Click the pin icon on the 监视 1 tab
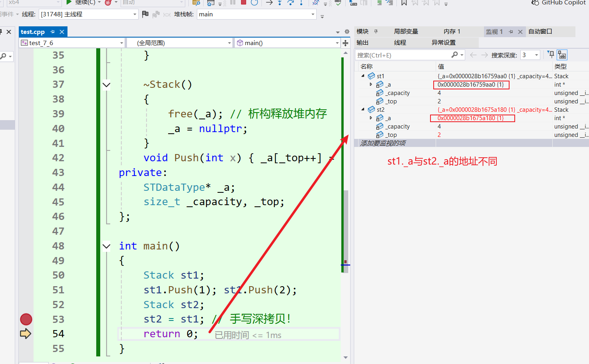 pos(511,32)
